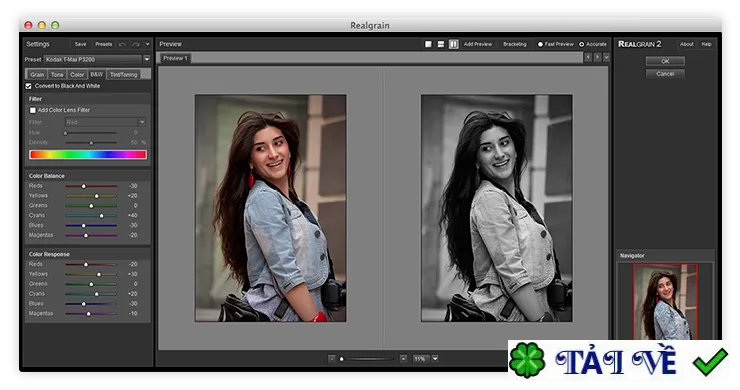
Task: Open the Help button
Action: click(x=706, y=44)
